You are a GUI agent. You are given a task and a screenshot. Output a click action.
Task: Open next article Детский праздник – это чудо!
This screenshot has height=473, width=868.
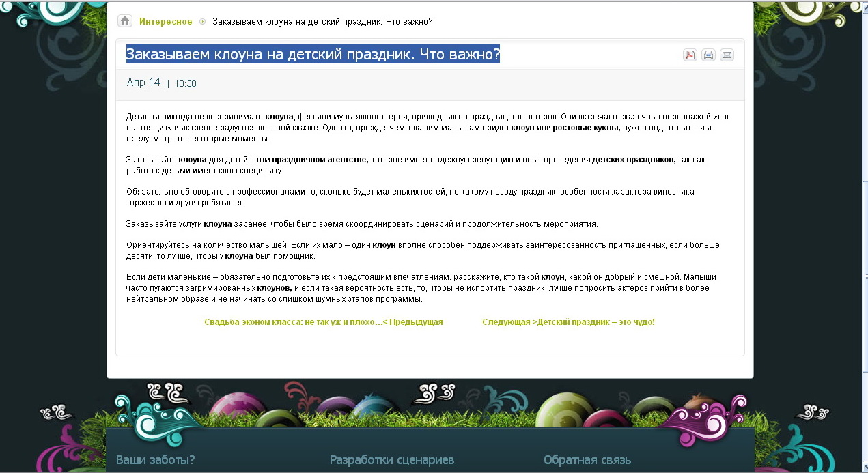pos(569,322)
